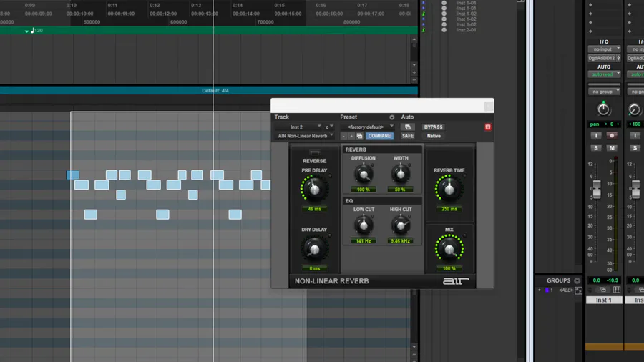This screenshot has width=644, height=362.
Task: Open the plugin settings copy icon next to plus
Action: click(359, 136)
